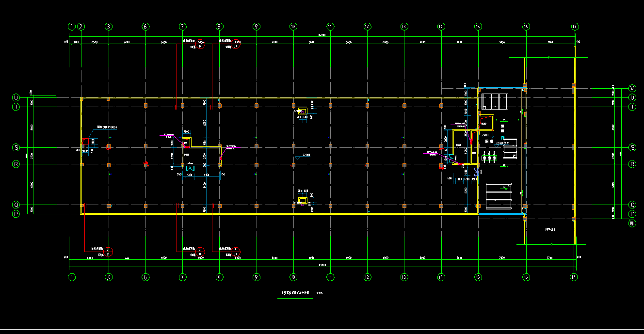Select axis bubble P on left side

(16, 214)
